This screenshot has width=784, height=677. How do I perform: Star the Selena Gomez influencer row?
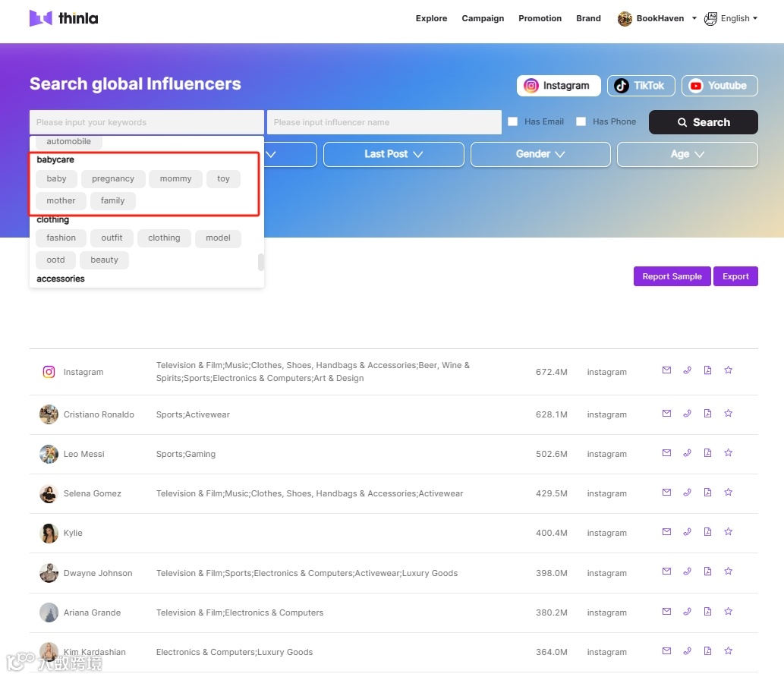coord(728,493)
